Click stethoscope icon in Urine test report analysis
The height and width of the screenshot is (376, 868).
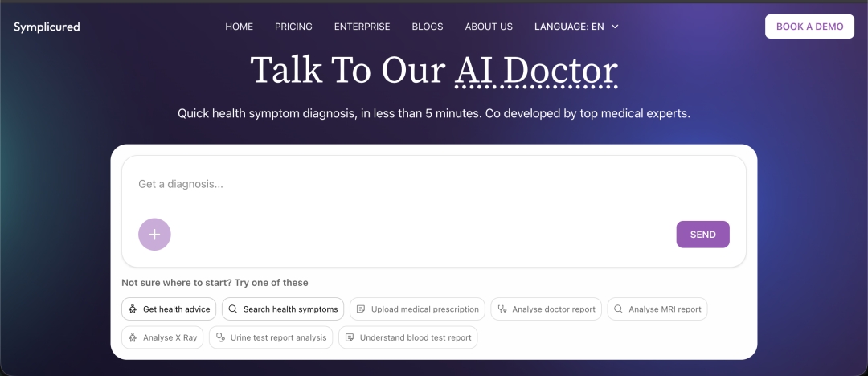pos(219,337)
